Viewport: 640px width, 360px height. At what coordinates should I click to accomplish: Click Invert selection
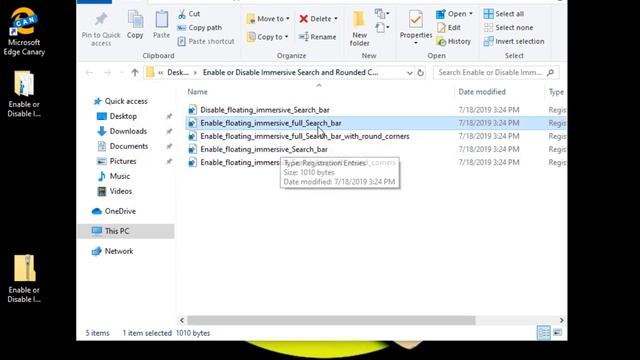514,41
